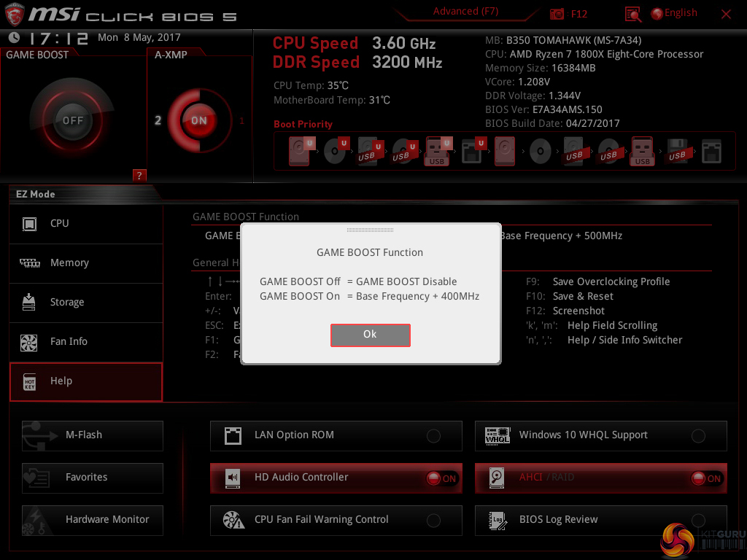Click the DDR Speed 3200 MHz readout
The width and height of the screenshot is (747, 560).
357,63
